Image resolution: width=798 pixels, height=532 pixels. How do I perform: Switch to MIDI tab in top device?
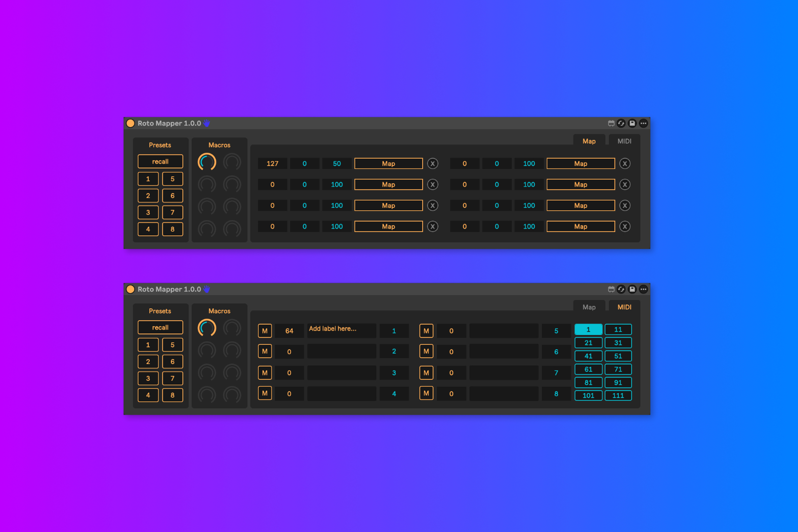(624, 141)
